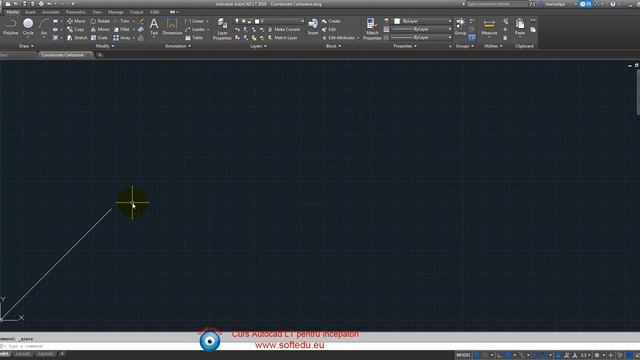Activate the Copy command
Viewport: 640px width, 360px height.
[76, 29]
